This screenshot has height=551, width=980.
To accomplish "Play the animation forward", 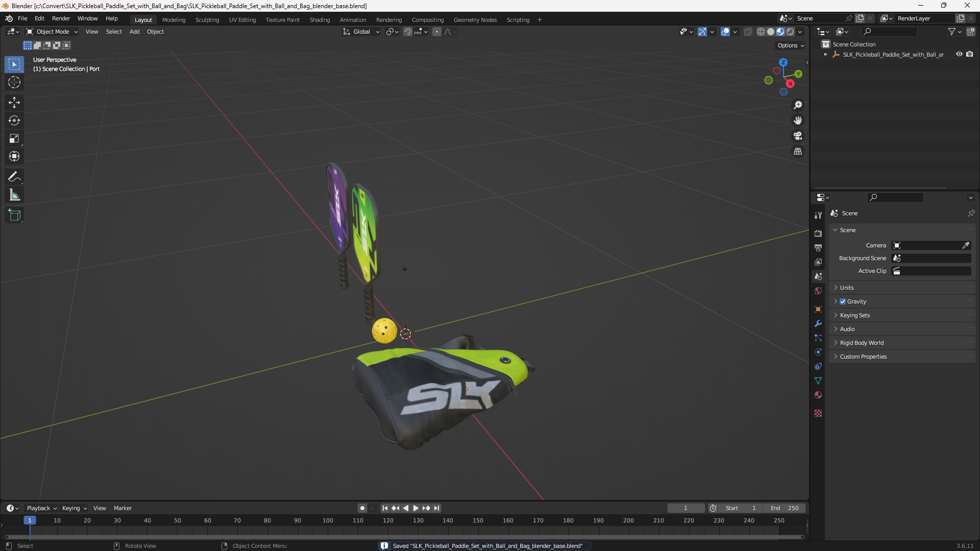I will point(415,508).
